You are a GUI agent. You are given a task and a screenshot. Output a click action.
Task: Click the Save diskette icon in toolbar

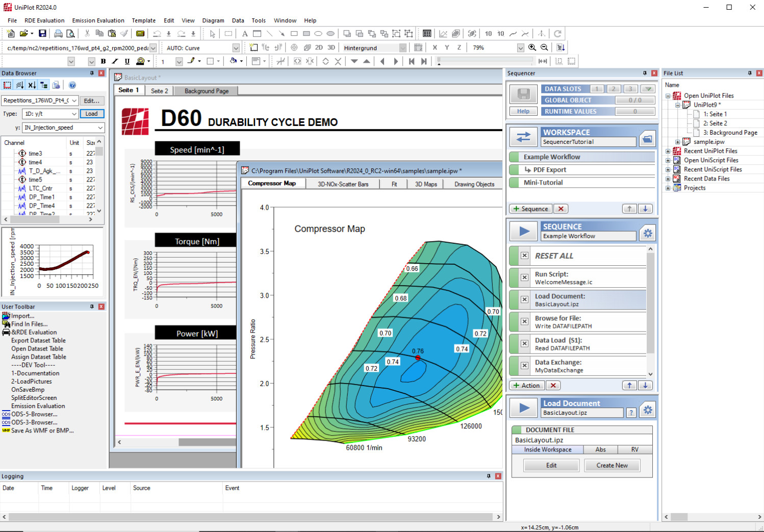[42, 34]
